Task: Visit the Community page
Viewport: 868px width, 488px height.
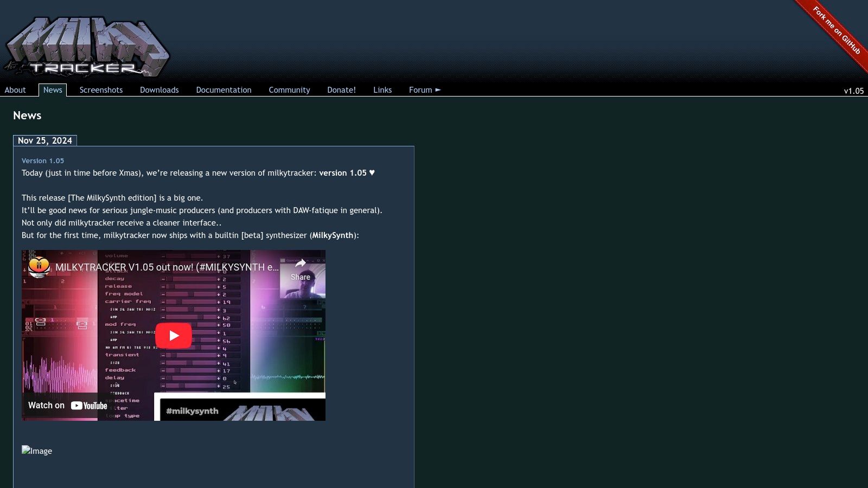Action: tap(289, 90)
